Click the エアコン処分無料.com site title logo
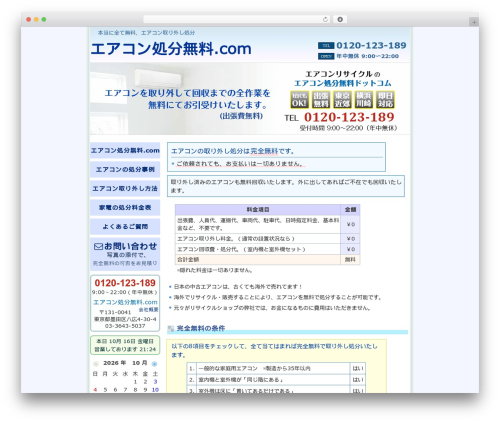Screen dimensions: 500x423 point(171,49)
